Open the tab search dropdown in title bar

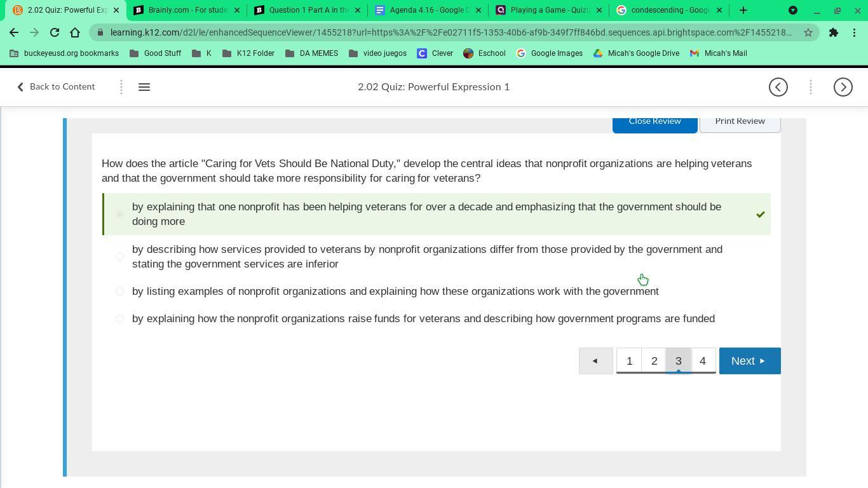793,10
